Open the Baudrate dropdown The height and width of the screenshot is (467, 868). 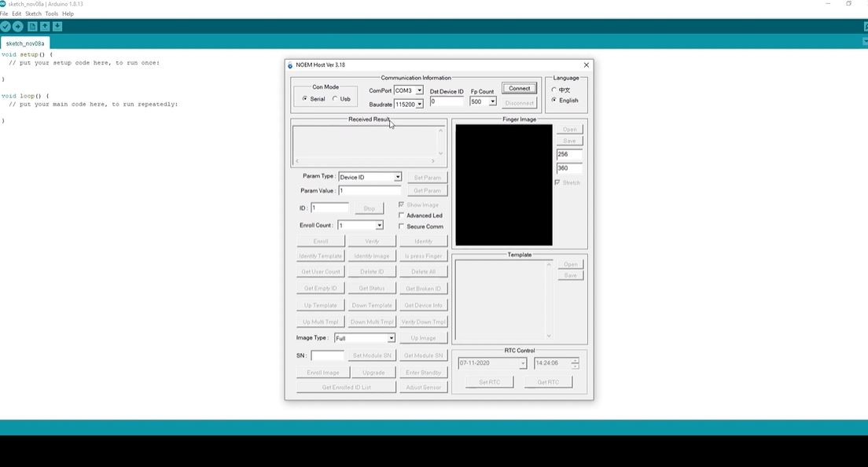tap(420, 104)
